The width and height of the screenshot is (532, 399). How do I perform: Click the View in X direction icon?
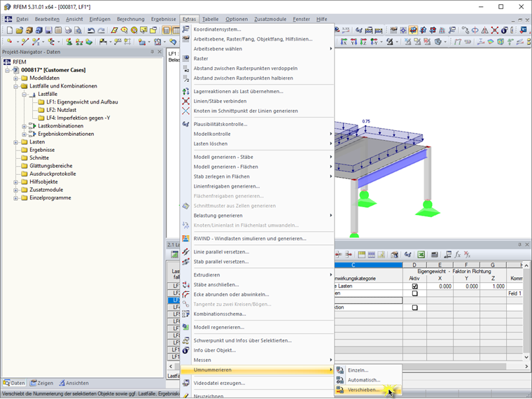(x=344, y=42)
